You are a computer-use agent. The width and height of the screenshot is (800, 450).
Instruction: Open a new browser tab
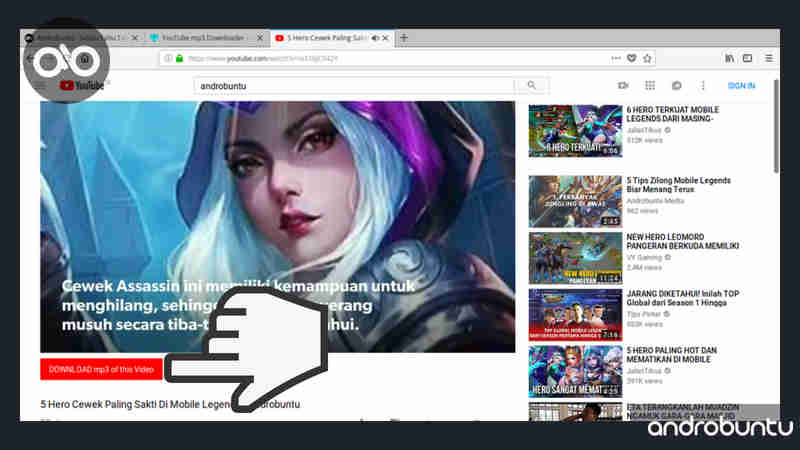coord(404,38)
